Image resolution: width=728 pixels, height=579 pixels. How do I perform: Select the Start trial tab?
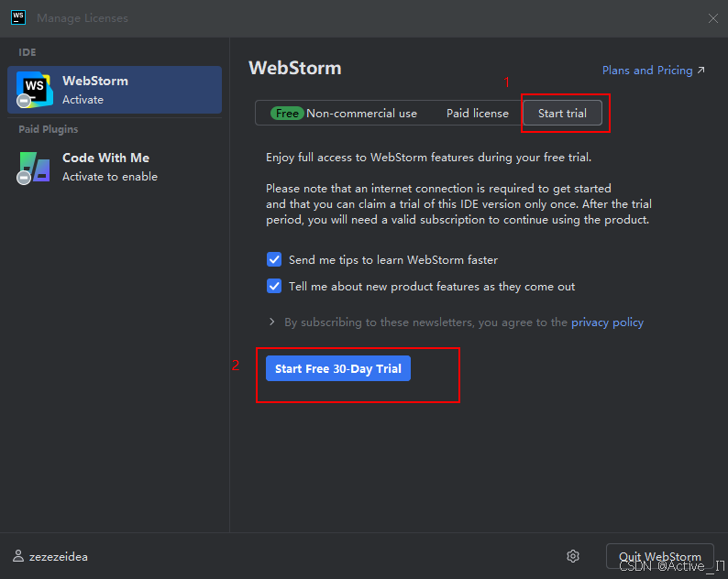tap(562, 114)
